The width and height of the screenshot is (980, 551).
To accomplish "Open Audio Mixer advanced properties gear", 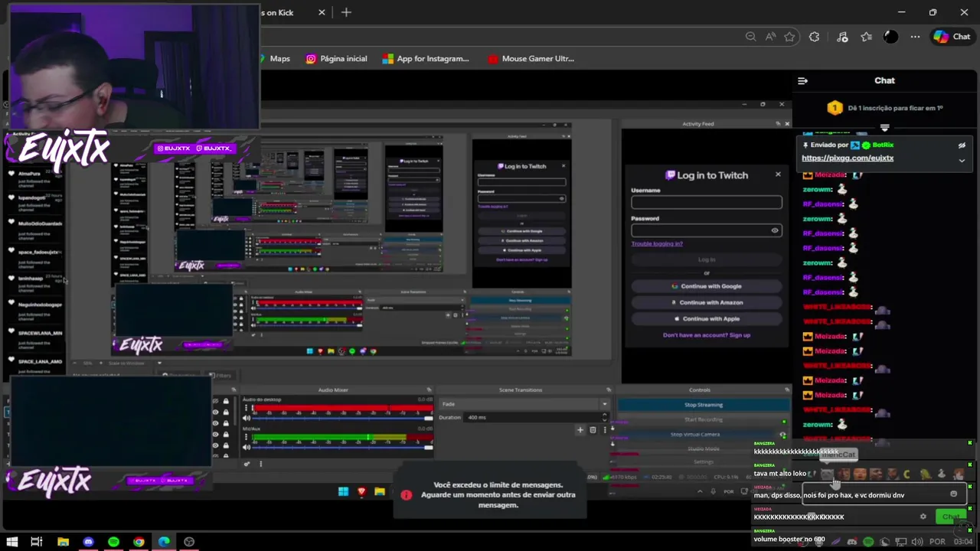I will pyautogui.click(x=247, y=464).
